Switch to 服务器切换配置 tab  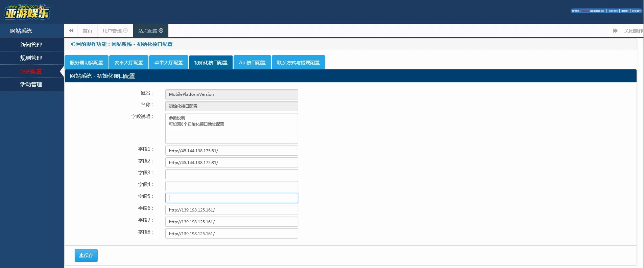(x=87, y=62)
